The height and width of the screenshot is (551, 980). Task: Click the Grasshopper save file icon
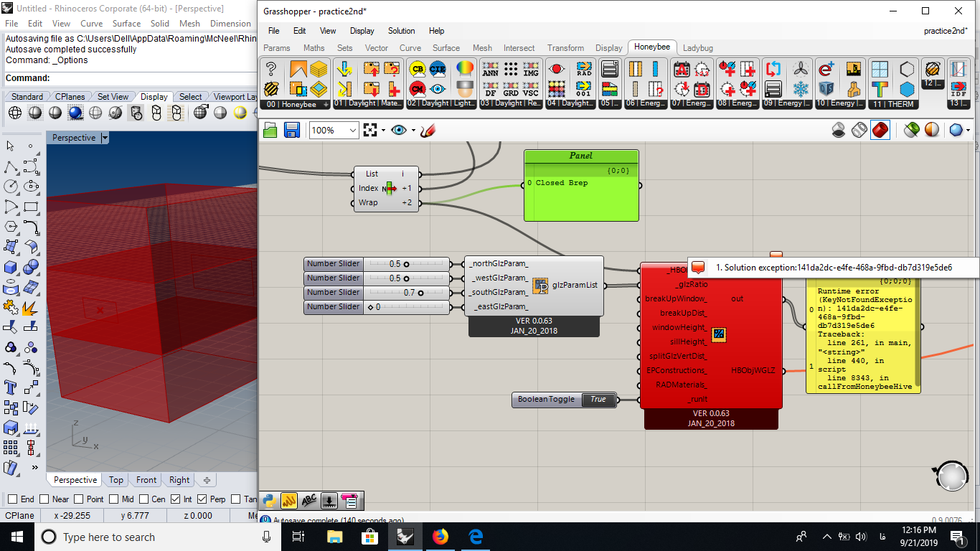tap(291, 130)
